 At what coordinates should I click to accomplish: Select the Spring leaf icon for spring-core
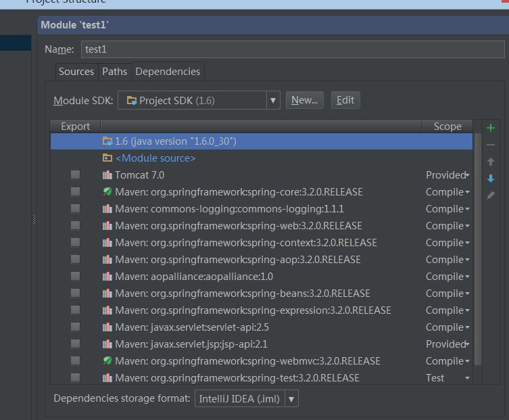click(107, 192)
